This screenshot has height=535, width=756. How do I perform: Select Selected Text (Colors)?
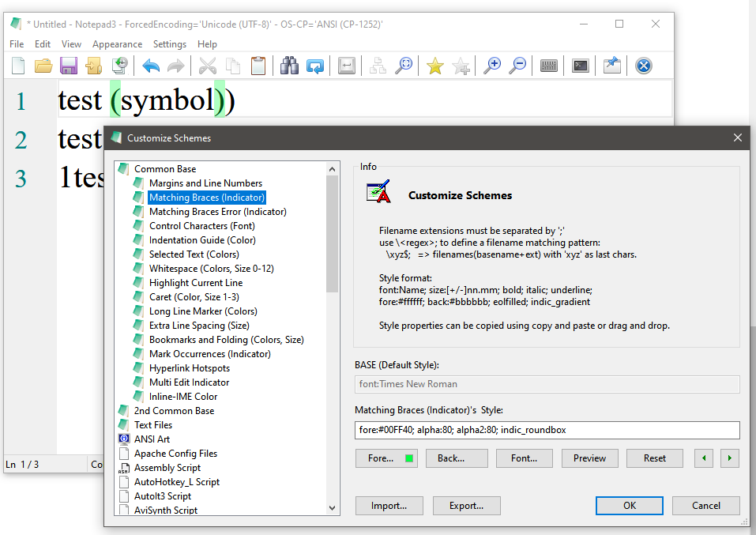click(194, 254)
